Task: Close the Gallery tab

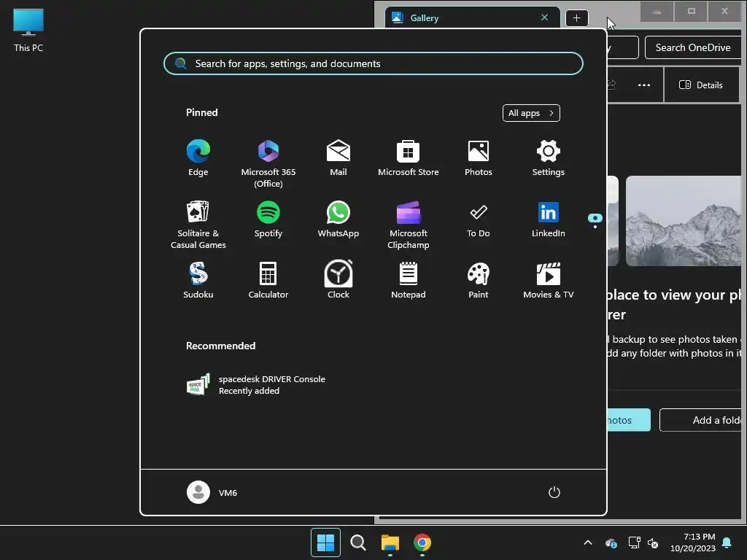Action: coord(544,17)
